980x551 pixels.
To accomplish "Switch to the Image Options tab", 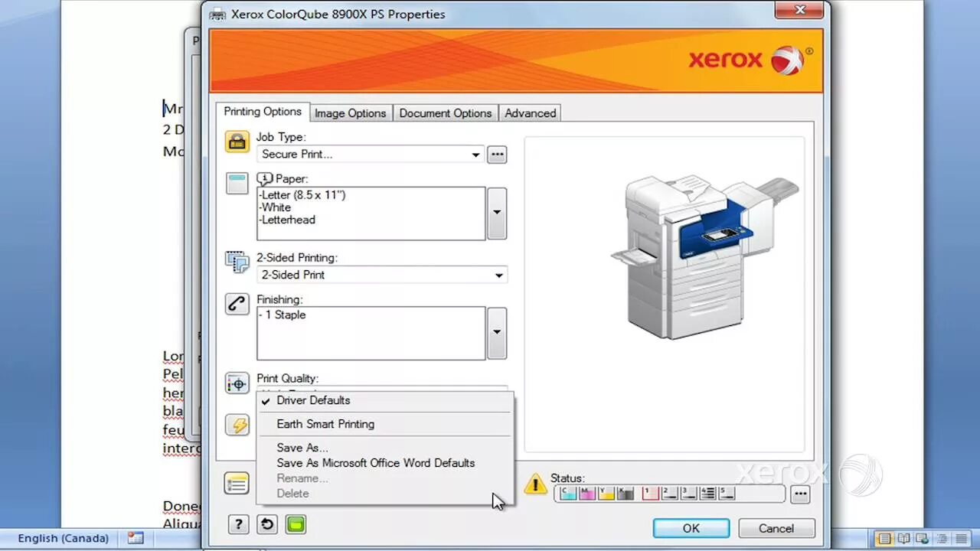I will tap(350, 113).
